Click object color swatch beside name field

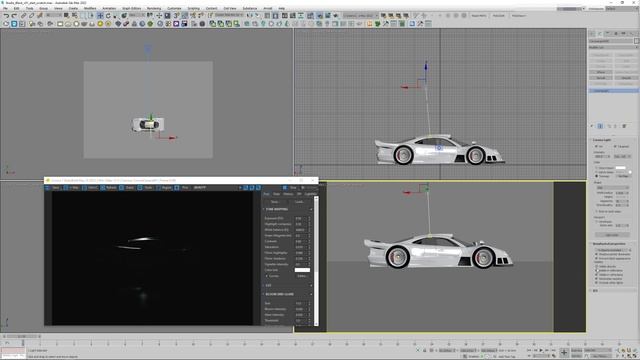pyautogui.click(x=636, y=41)
